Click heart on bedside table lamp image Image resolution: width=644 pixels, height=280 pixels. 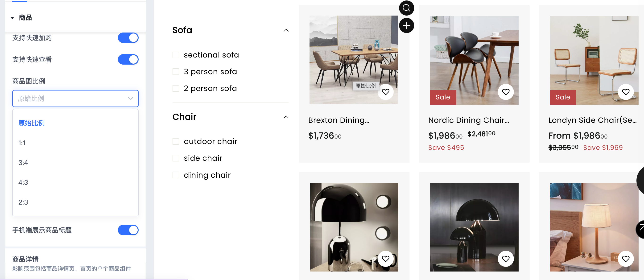click(626, 259)
